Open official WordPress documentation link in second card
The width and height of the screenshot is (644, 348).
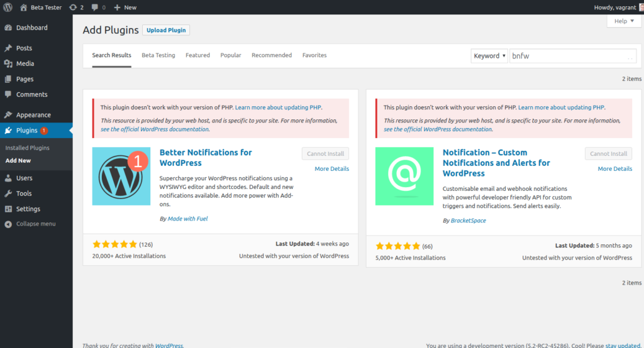[x=438, y=129]
